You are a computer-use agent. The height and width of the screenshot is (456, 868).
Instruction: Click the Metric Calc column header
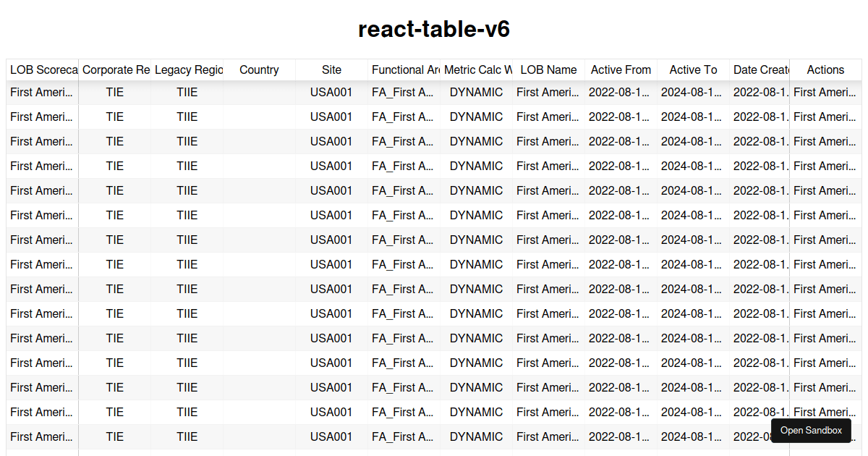(x=477, y=69)
